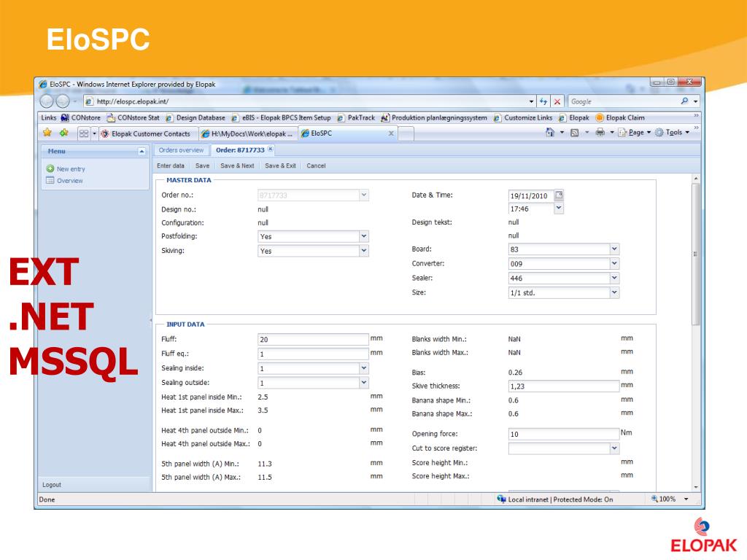Screen dimensions: 747x560
Task: Click the Save & Next button
Action: (237, 166)
